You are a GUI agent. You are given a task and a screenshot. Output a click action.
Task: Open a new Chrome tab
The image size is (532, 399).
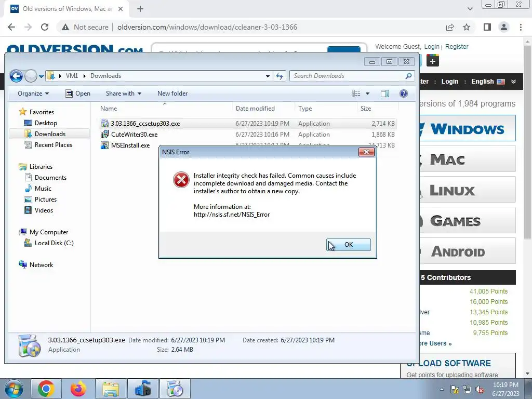(140, 9)
